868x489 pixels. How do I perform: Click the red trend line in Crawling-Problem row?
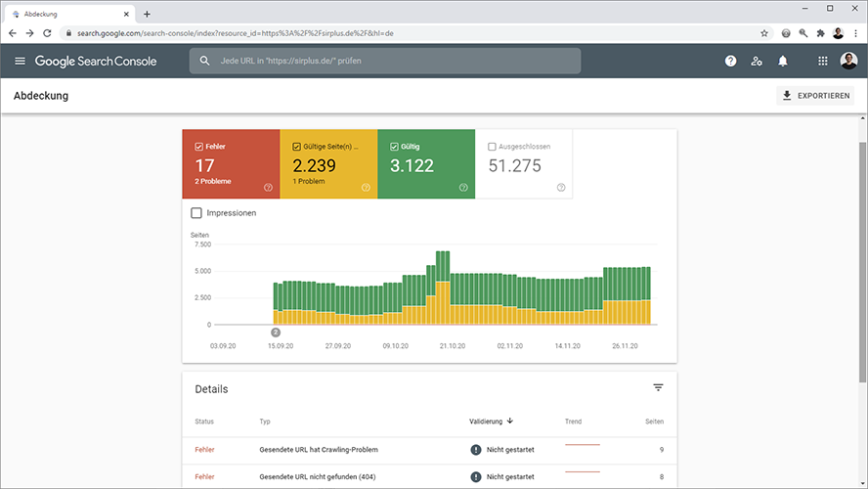coord(583,444)
